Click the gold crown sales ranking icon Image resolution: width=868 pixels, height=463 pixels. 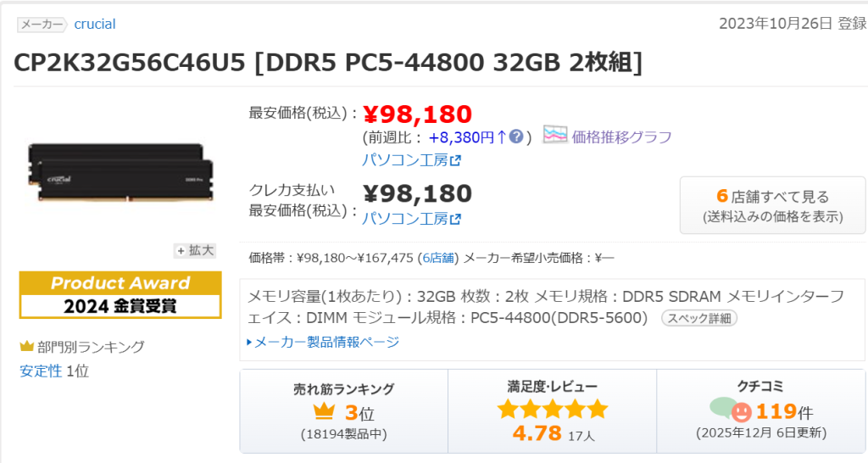coord(324,412)
